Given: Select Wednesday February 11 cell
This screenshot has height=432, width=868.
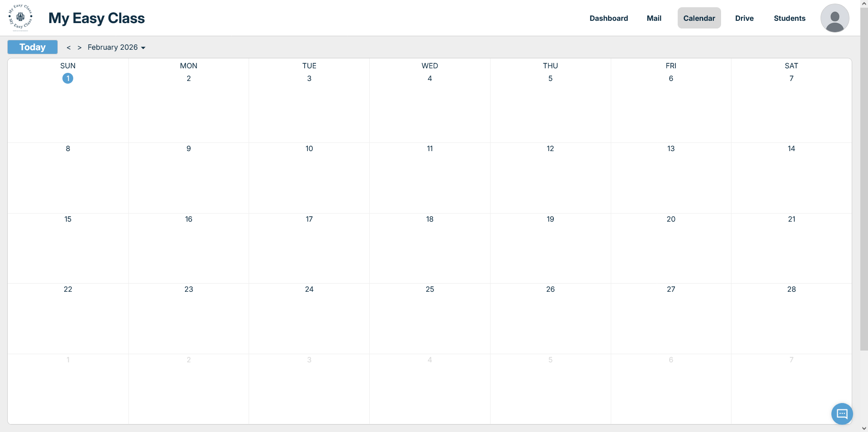Looking at the screenshot, I should (429, 177).
